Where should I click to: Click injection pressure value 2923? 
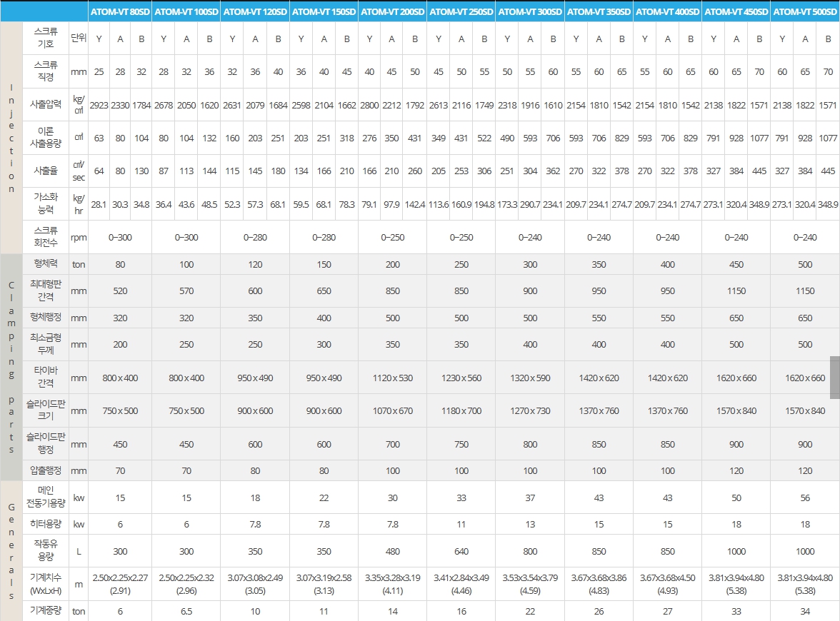99,106
